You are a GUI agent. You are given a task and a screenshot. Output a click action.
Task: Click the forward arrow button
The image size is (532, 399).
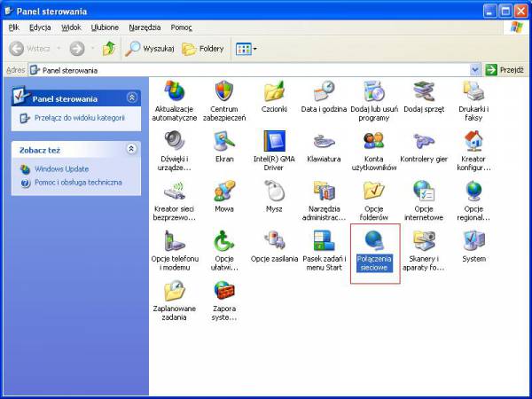pyautogui.click(x=77, y=49)
